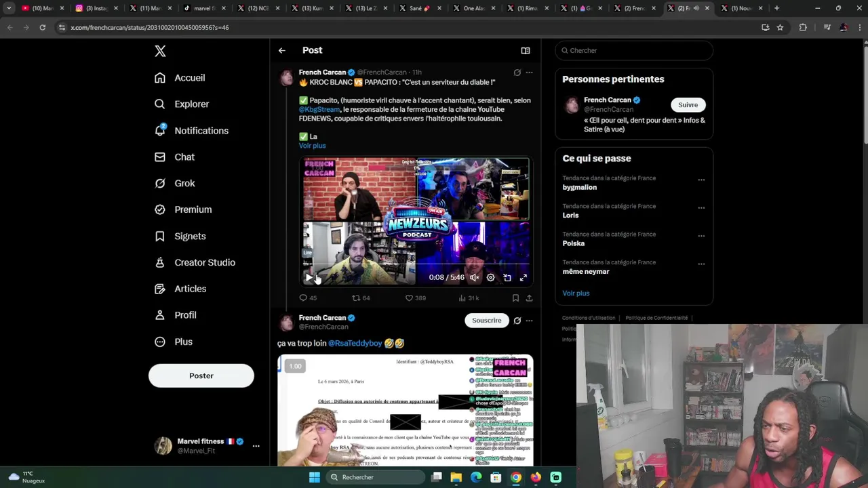Image resolution: width=868 pixels, height=488 pixels.
Task: Share the first French Carcan post
Action: coord(530,298)
